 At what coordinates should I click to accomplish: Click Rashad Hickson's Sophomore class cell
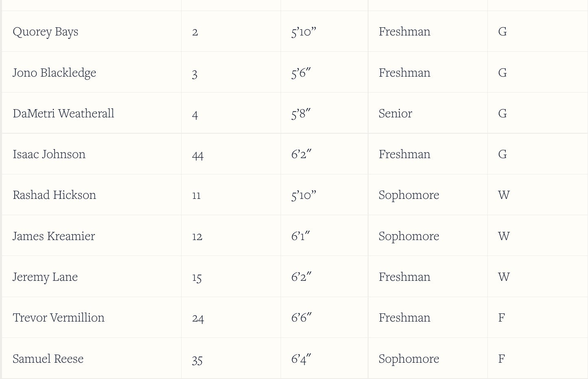point(408,195)
